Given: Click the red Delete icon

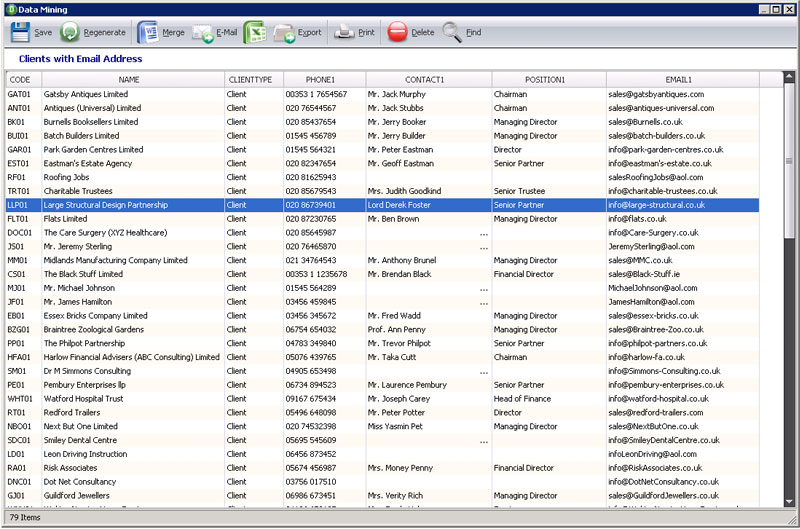Looking at the screenshot, I should tap(397, 32).
